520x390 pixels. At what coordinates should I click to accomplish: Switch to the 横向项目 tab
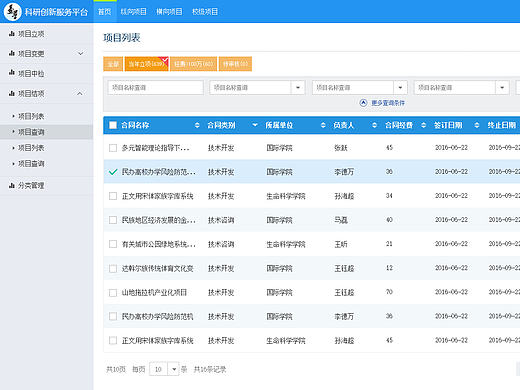[169, 12]
